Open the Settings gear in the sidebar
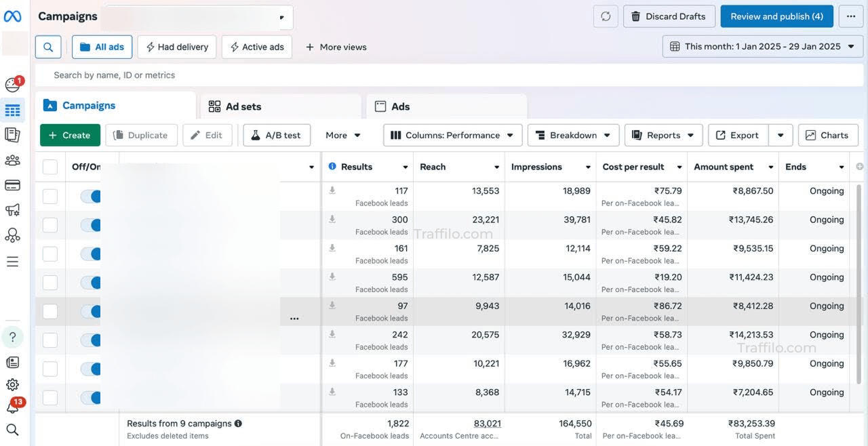The image size is (868, 446). (12, 385)
